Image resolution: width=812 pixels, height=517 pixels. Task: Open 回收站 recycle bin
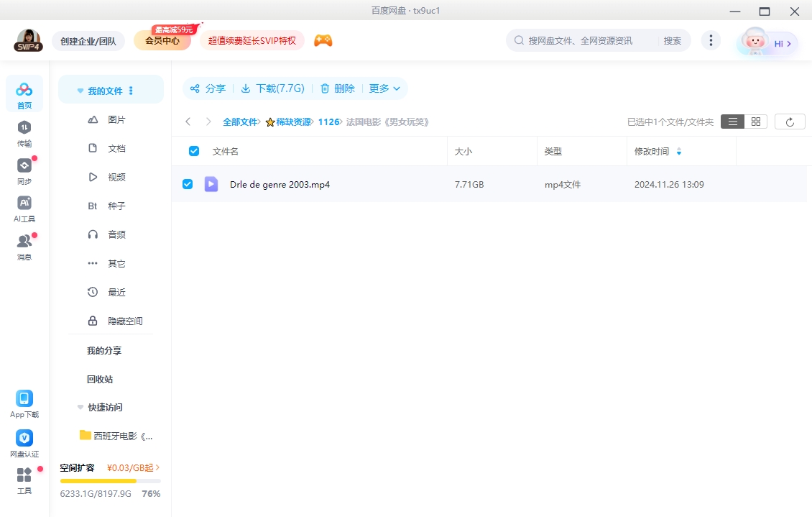coord(100,379)
